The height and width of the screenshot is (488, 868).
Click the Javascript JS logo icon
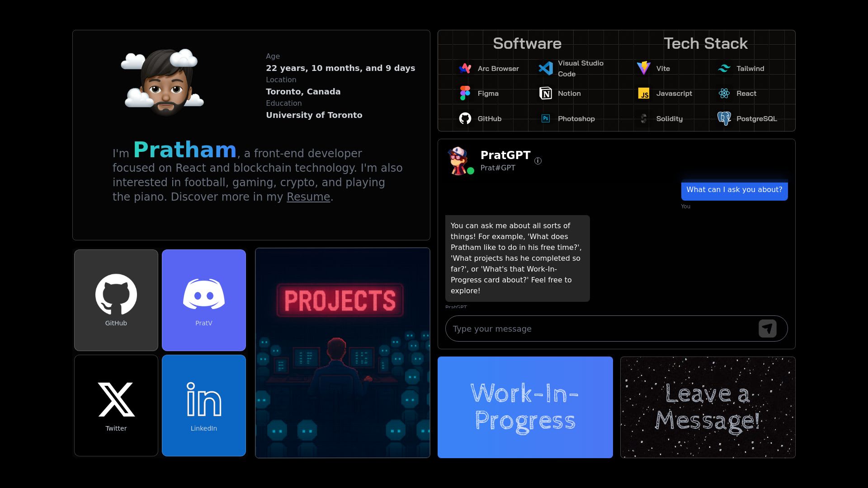pyautogui.click(x=643, y=93)
